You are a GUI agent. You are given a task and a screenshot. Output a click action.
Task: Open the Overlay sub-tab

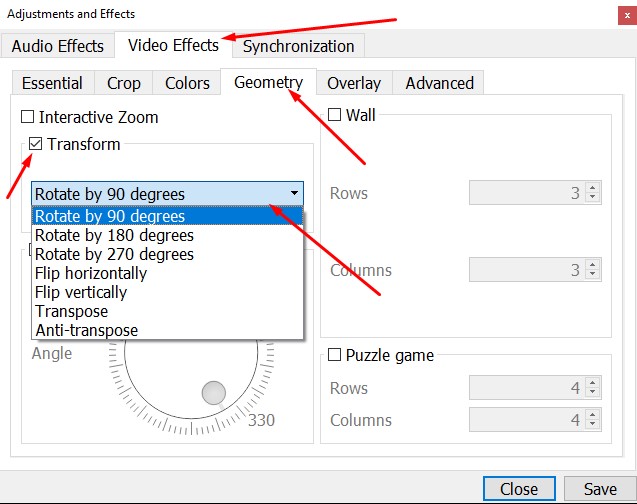(x=354, y=83)
